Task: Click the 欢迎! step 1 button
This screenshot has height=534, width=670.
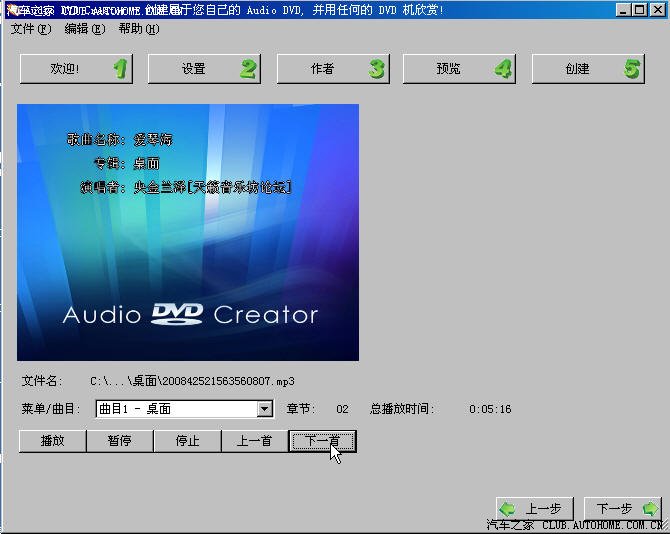Action: point(76,69)
